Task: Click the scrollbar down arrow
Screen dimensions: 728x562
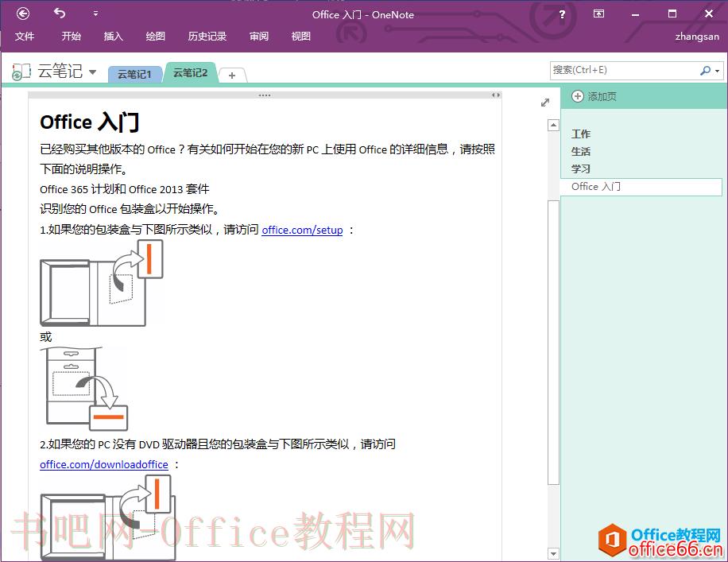Action: [553, 553]
